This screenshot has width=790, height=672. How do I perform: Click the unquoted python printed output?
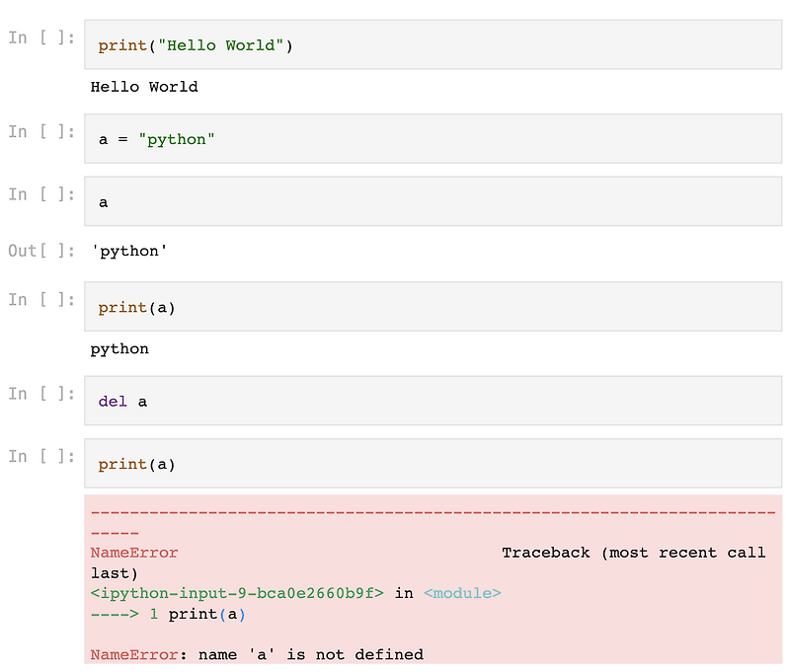(x=119, y=348)
